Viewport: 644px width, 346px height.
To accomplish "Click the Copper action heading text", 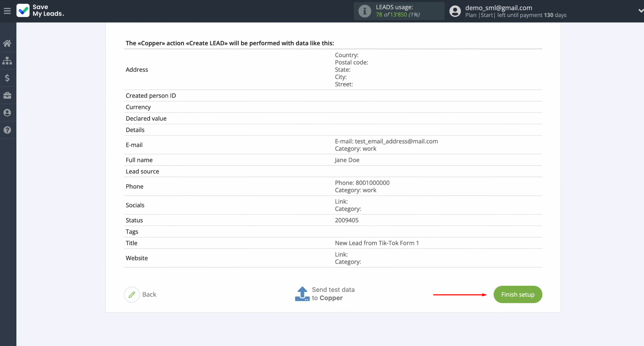I will click(230, 43).
